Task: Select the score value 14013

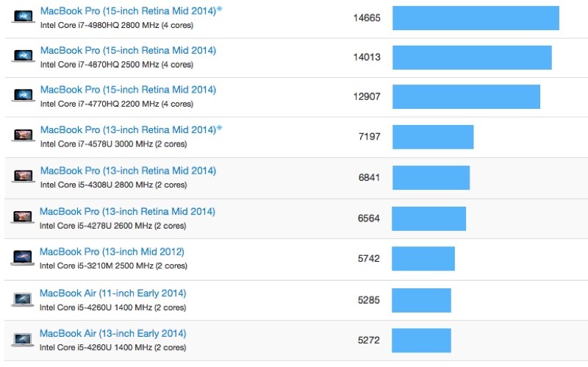Action: click(x=367, y=57)
